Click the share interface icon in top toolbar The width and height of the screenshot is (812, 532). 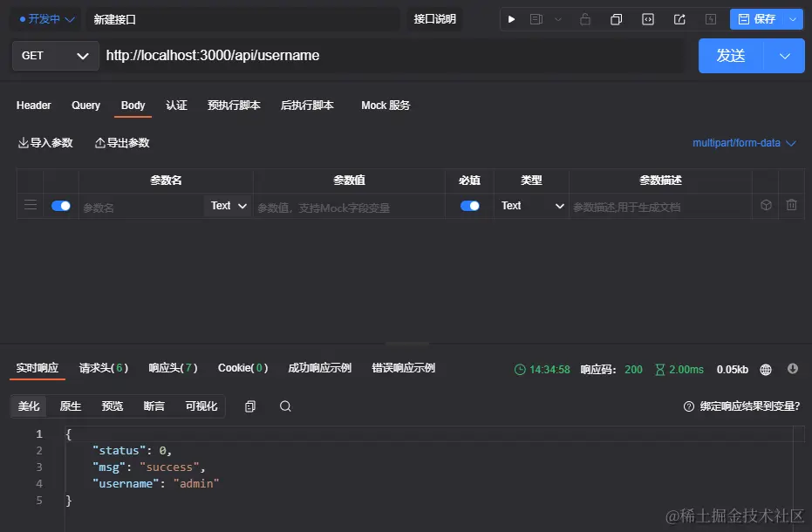pos(679,18)
